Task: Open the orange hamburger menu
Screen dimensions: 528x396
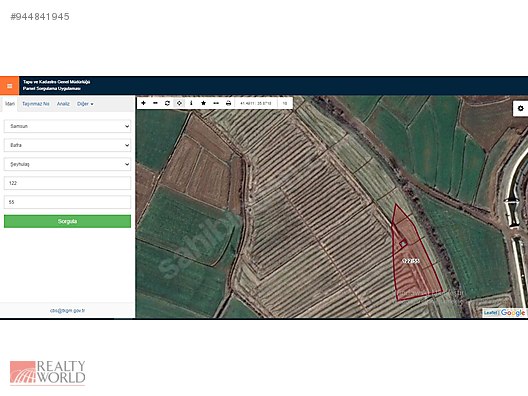Action: pyautogui.click(x=9, y=86)
